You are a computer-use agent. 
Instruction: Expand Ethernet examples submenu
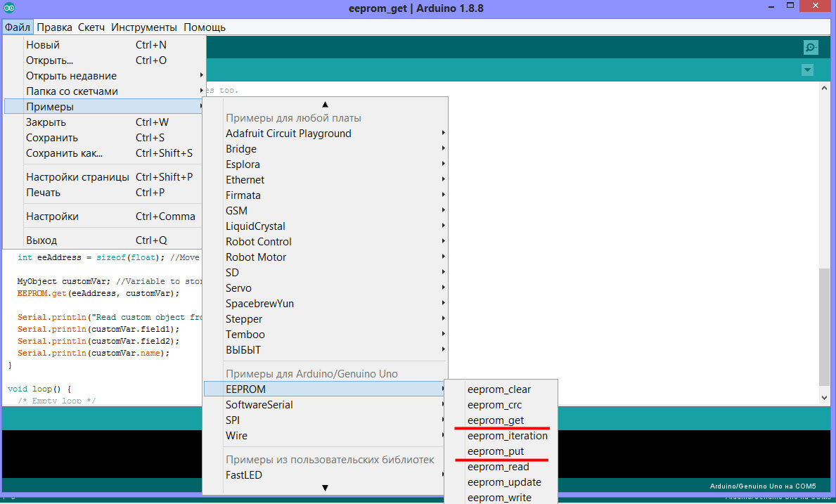click(326, 179)
